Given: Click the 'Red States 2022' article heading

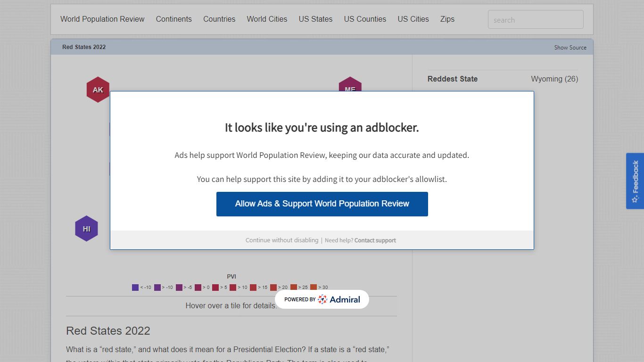Looking at the screenshot, I should 108,331.
